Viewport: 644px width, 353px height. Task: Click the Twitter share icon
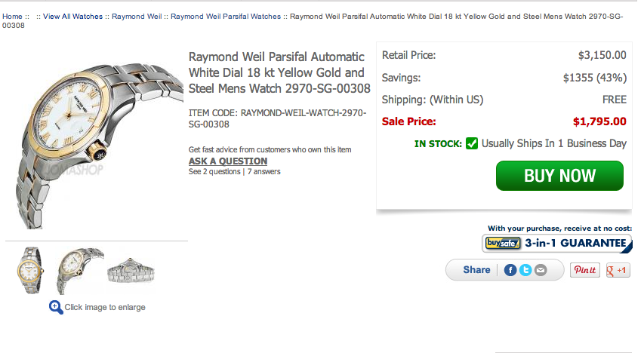(525, 270)
